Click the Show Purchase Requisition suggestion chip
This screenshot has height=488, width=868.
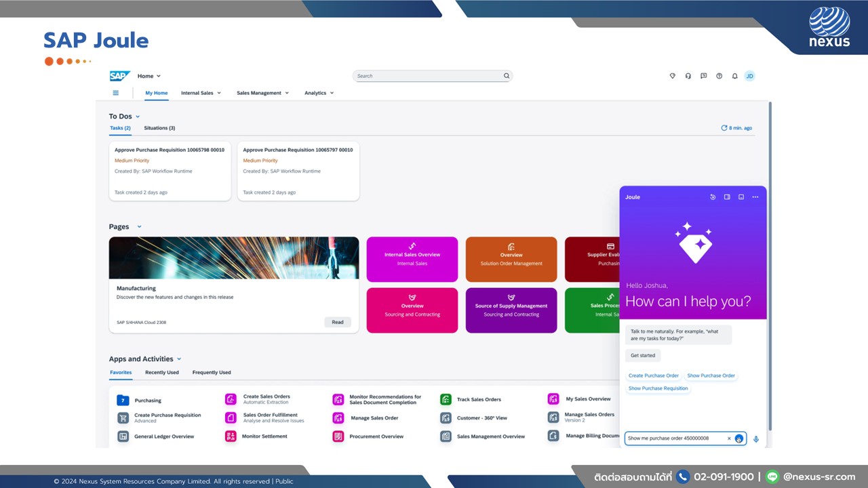[x=658, y=388]
